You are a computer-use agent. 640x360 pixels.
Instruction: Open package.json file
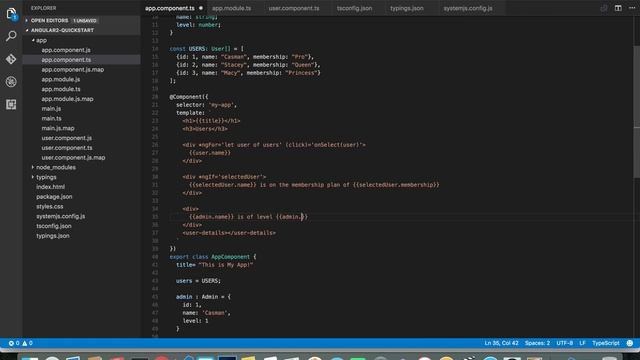click(x=54, y=197)
